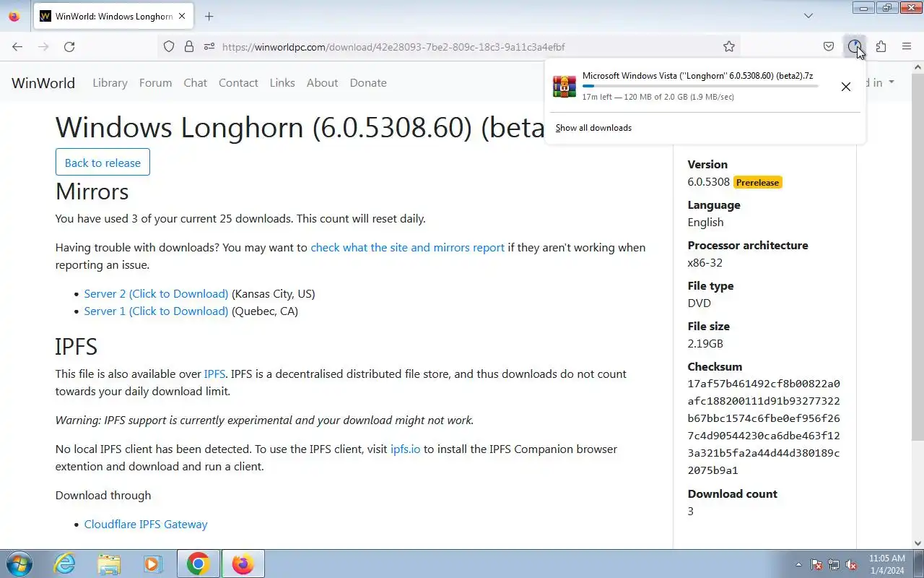Open the muted volume tray icon
This screenshot has height=578, width=924.
click(x=851, y=564)
